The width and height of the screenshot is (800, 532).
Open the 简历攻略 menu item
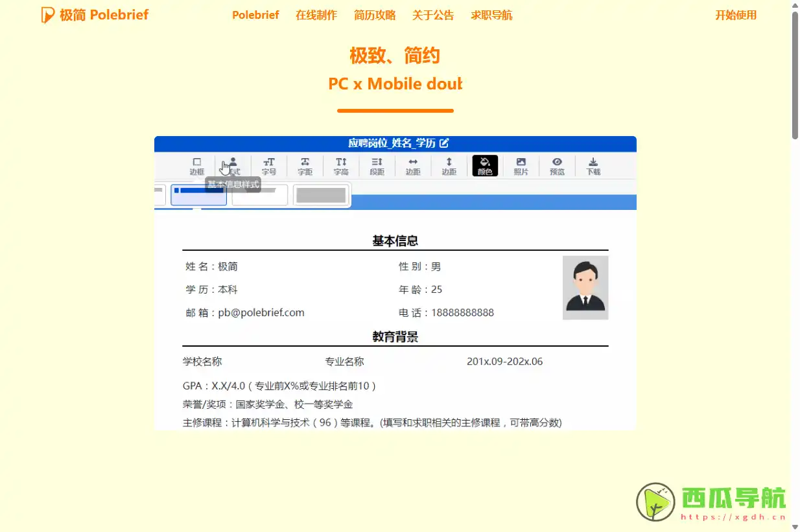(375, 14)
